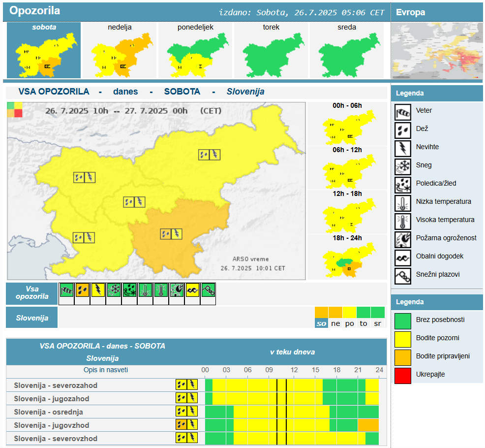Click rain icon in central map region

click(x=129, y=202)
